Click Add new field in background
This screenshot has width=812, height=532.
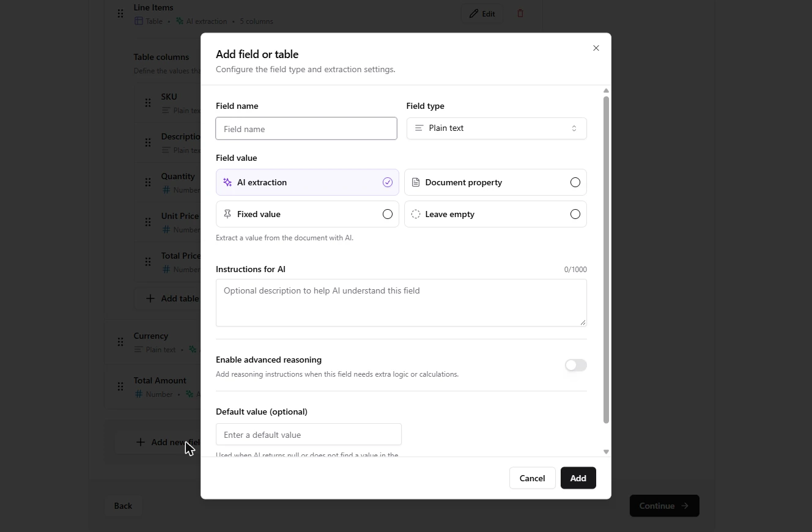click(158, 442)
